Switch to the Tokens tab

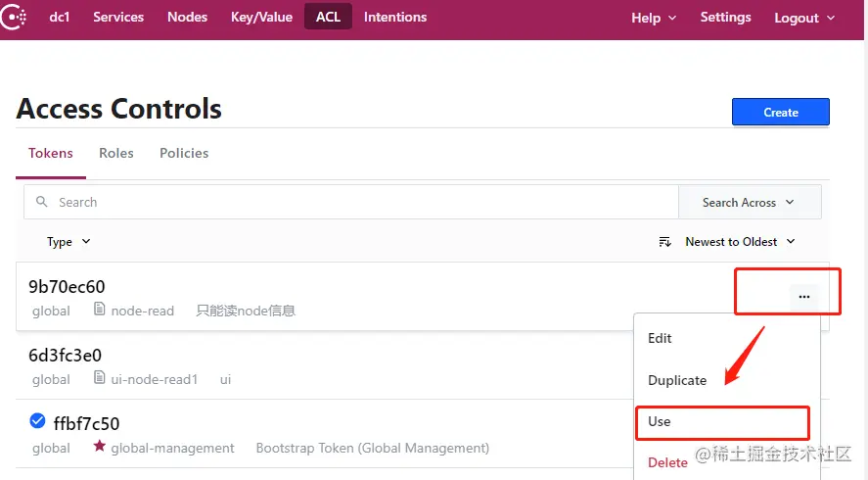(50, 153)
